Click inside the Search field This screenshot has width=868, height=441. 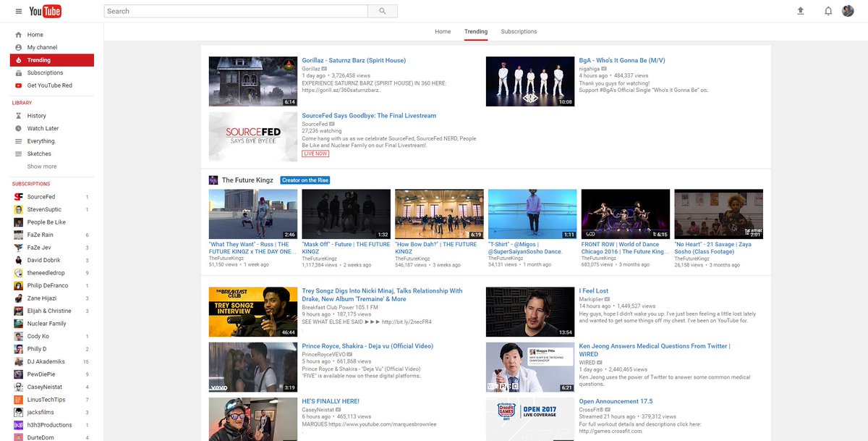point(236,11)
